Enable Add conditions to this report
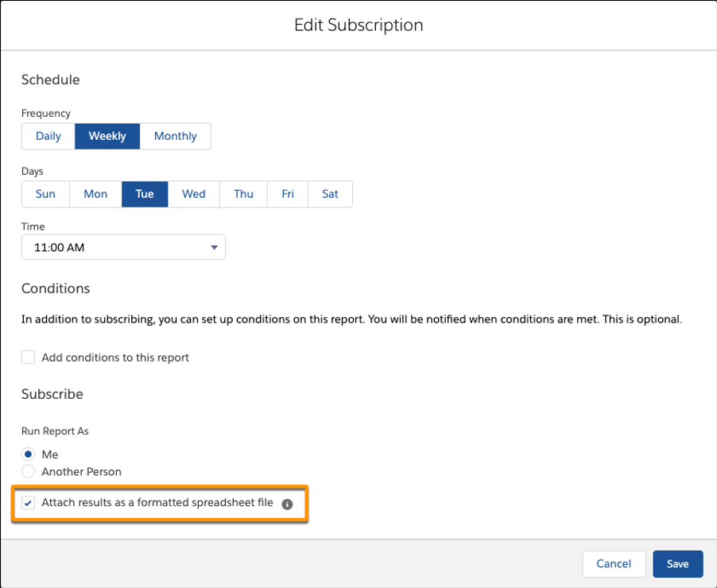Viewport: 717px width, 588px height. [28, 357]
